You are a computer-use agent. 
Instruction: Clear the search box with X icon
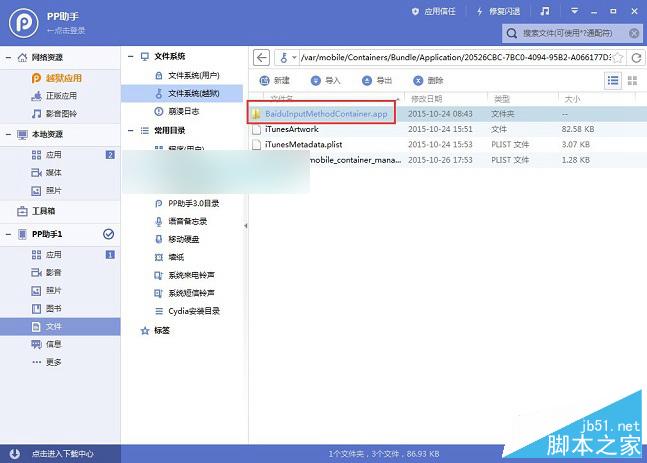tap(634, 33)
